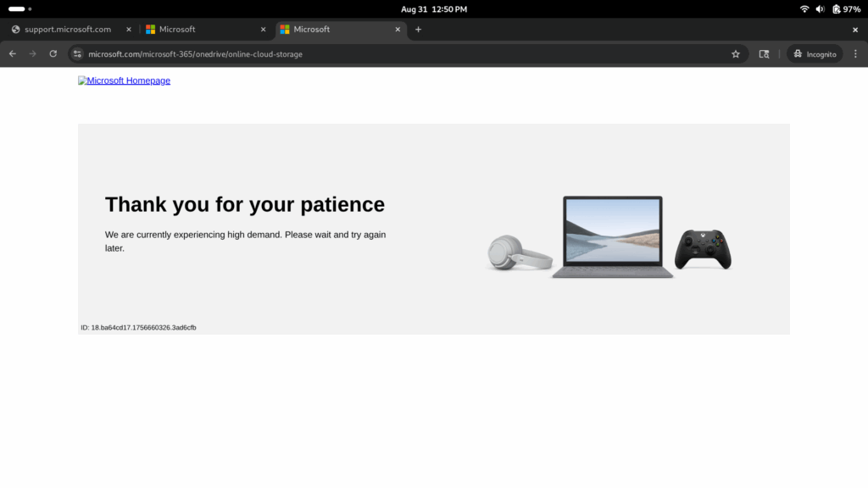Close the support.microsoft.com tab
Viewport: 868px width, 488px height.
point(129,30)
